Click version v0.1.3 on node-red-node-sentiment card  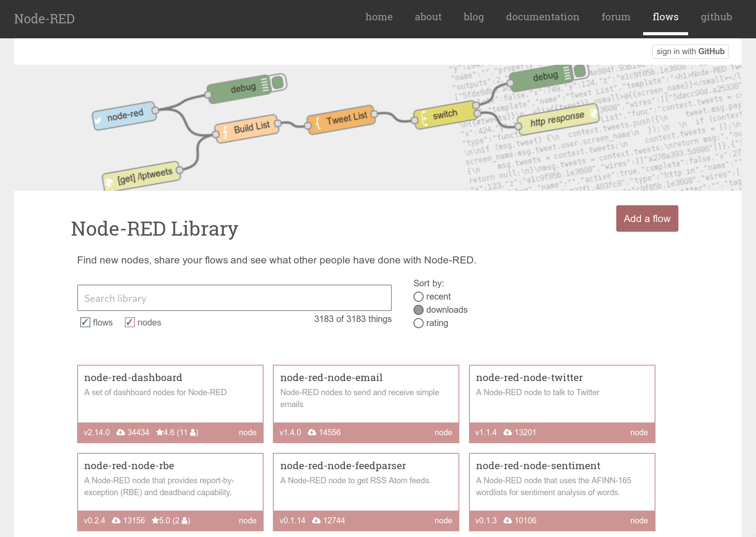pyautogui.click(x=486, y=521)
